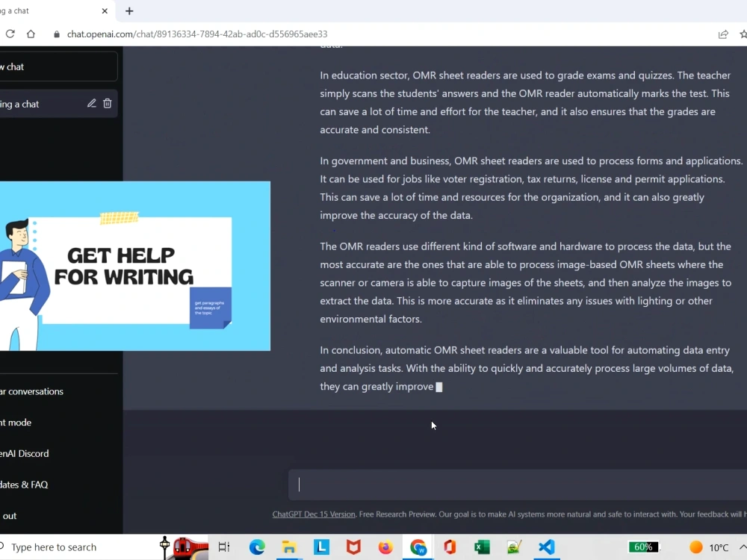Open Microsoft Office from the taskbar
747x560 pixels.
pos(450,547)
